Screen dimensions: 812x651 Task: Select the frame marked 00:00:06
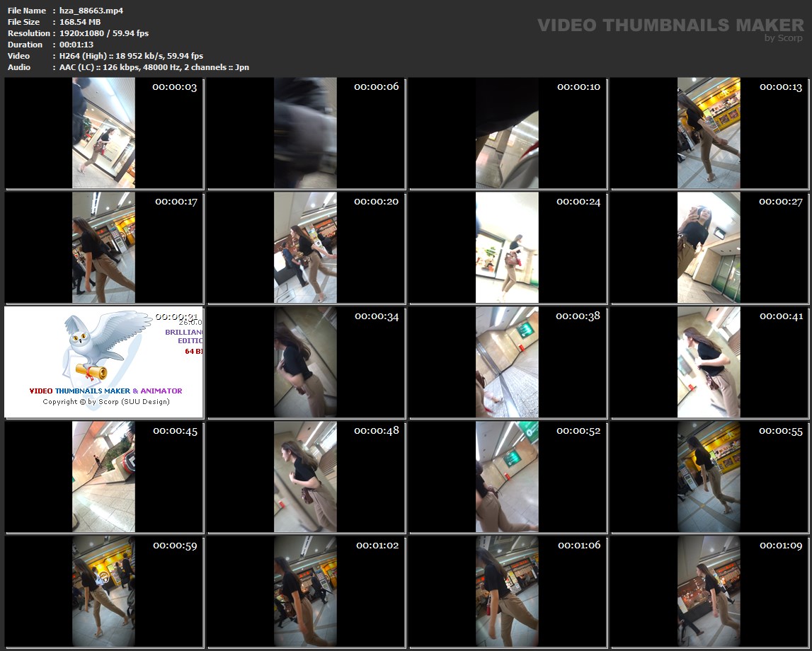click(305, 133)
